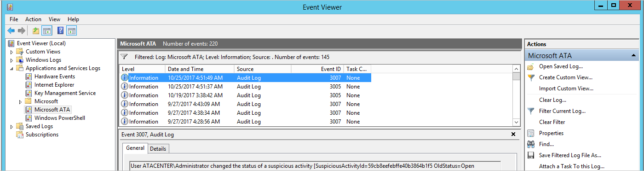
Task: Click Attach a Task To this Log
Action: pyautogui.click(x=572, y=166)
